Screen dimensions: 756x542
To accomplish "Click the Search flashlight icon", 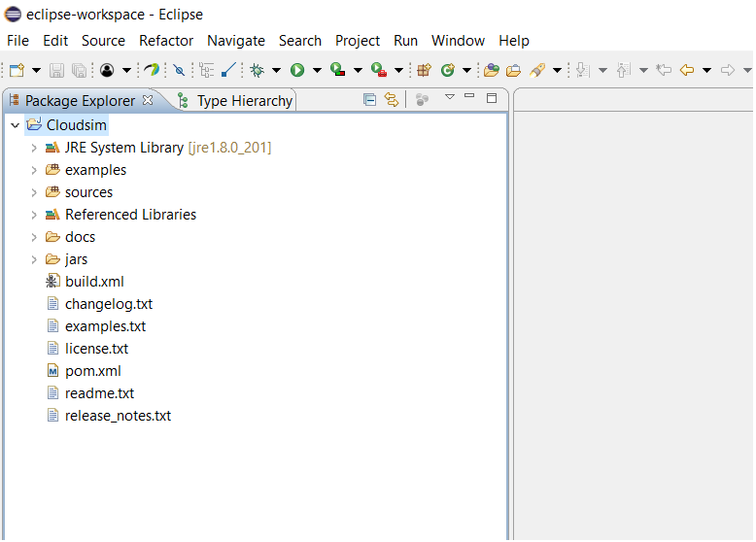I will [x=537, y=70].
